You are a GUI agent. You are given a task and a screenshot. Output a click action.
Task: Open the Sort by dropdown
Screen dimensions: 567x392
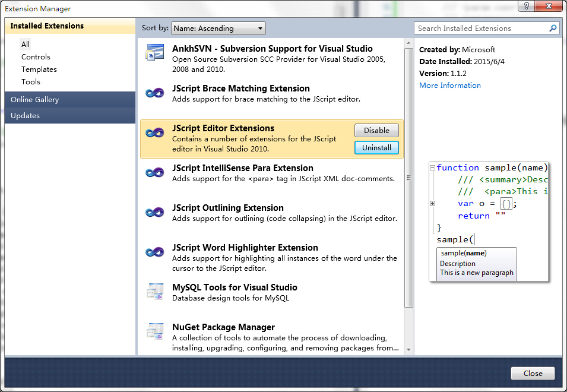[218, 28]
